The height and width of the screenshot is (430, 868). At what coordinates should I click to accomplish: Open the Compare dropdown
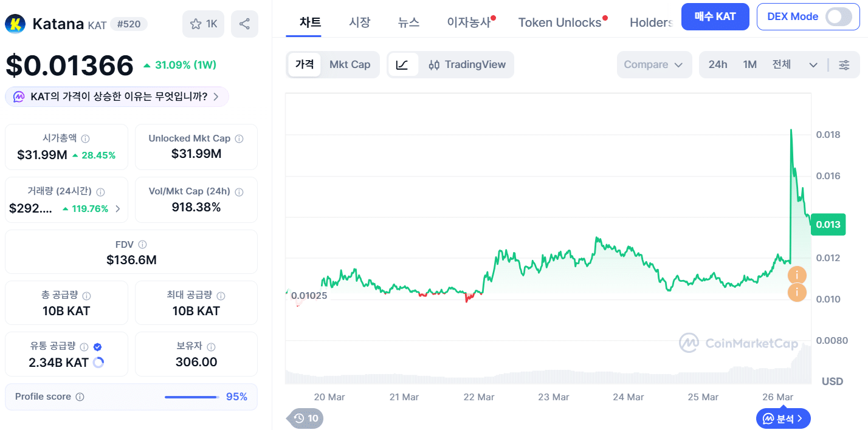pos(654,64)
